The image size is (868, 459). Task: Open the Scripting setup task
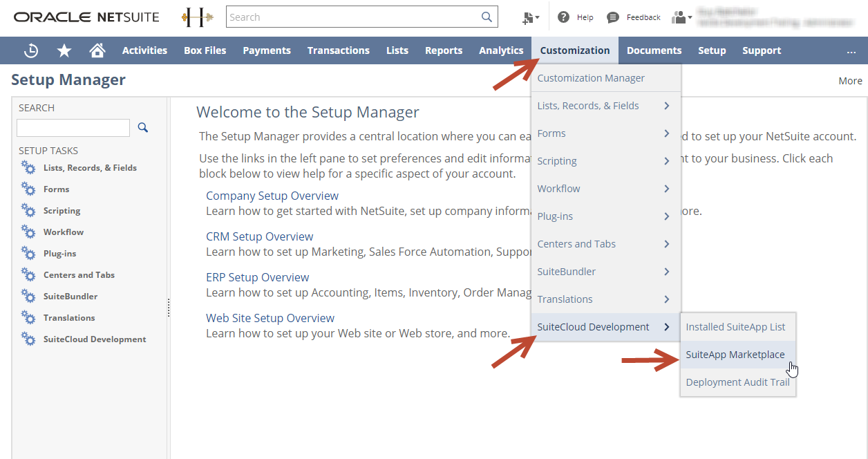62,211
